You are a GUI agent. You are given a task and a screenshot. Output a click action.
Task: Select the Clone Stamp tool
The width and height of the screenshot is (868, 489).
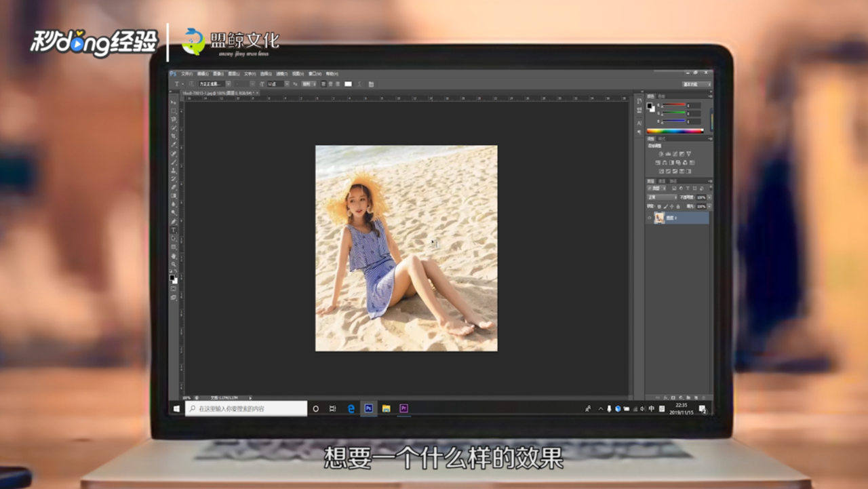tap(174, 170)
